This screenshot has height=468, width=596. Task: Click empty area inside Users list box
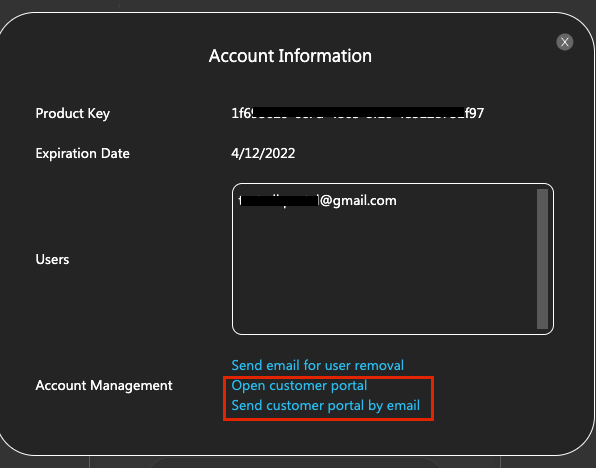pyautogui.click(x=384, y=274)
